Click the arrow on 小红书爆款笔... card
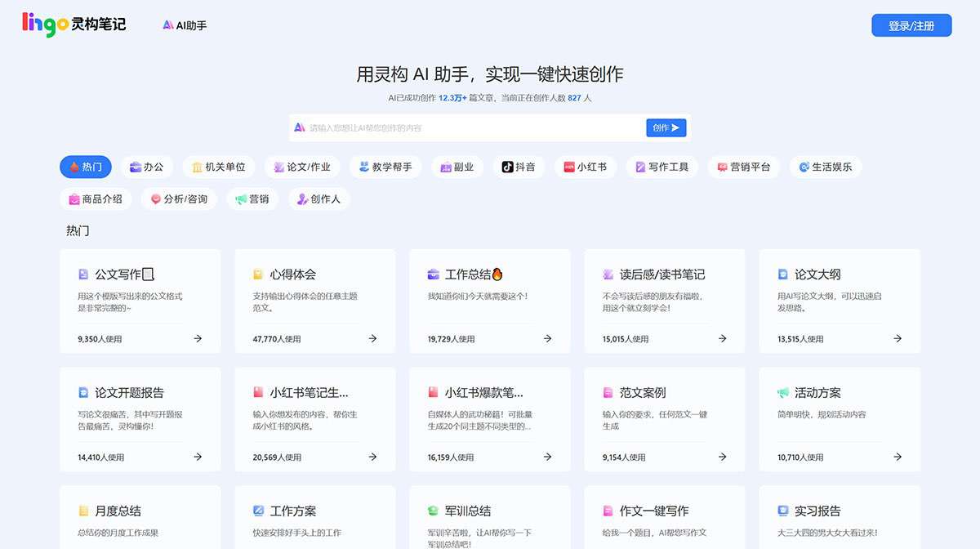Image resolution: width=980 pixels, height=549 pixels. 547,457
